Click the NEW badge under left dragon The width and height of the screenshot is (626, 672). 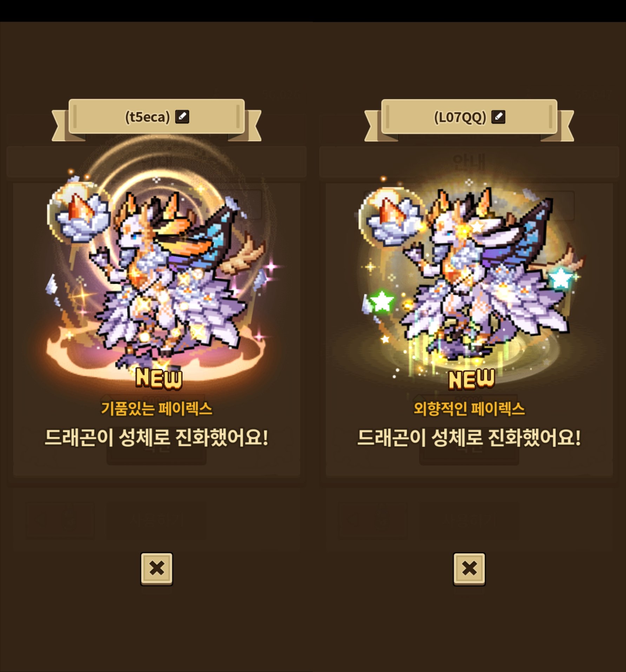(x=159, y=378)
